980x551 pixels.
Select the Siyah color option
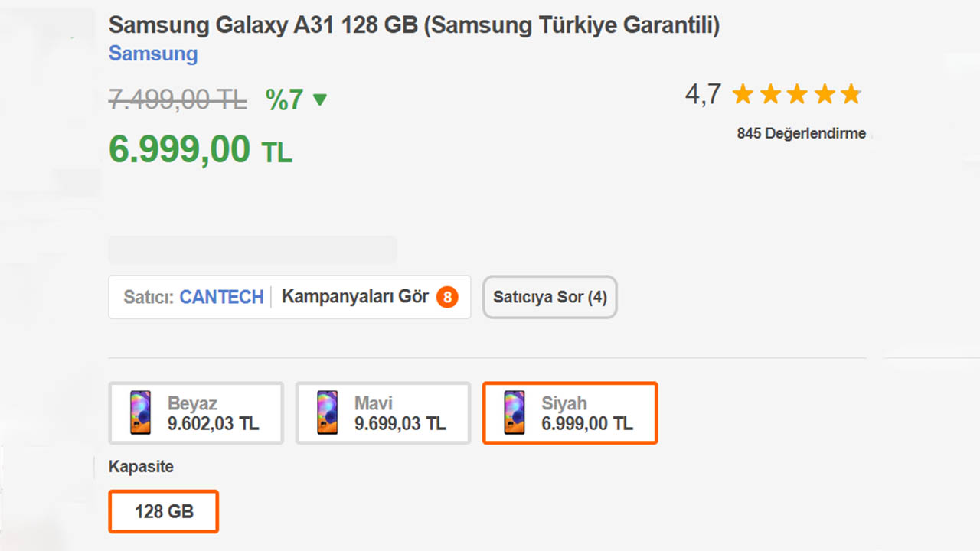point(570,412)
